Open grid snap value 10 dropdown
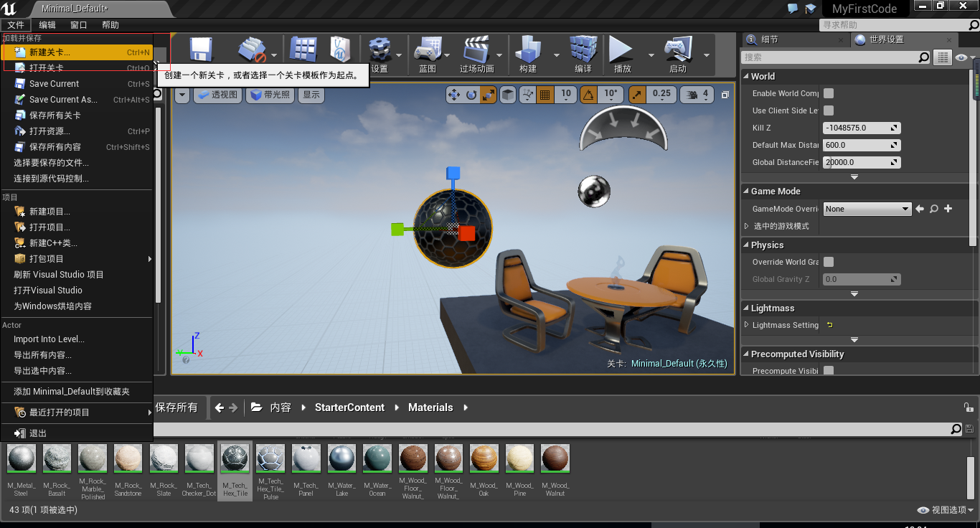 tap(566, 94)
